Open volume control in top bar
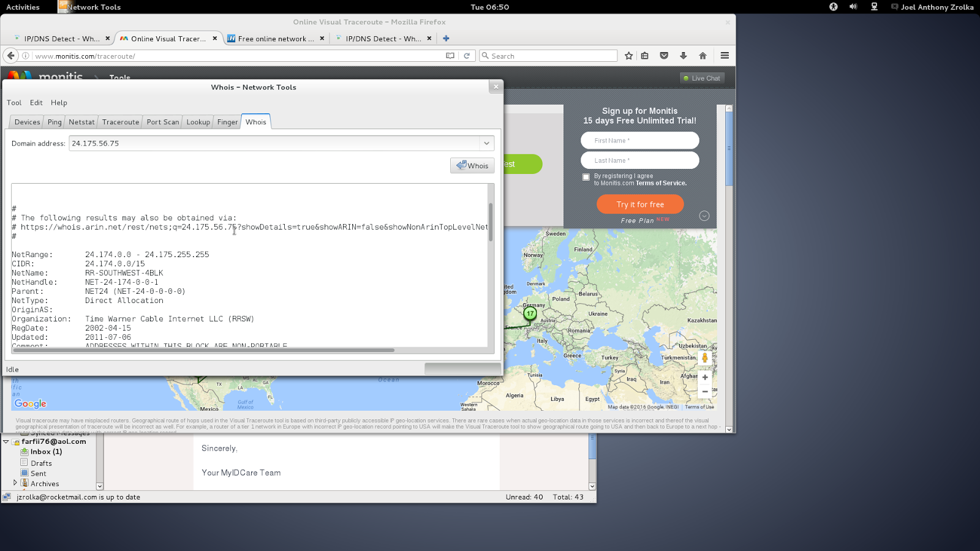 [x=853, y=7]
